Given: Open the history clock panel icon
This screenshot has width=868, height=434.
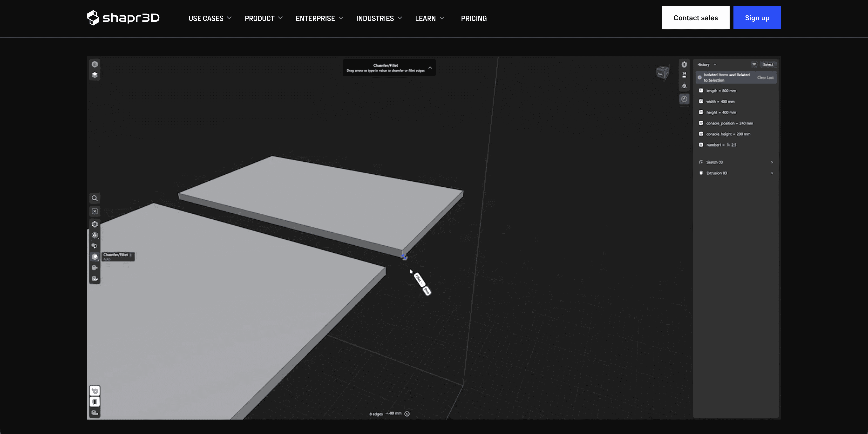Looking at the screenshot, I should 684,99.
